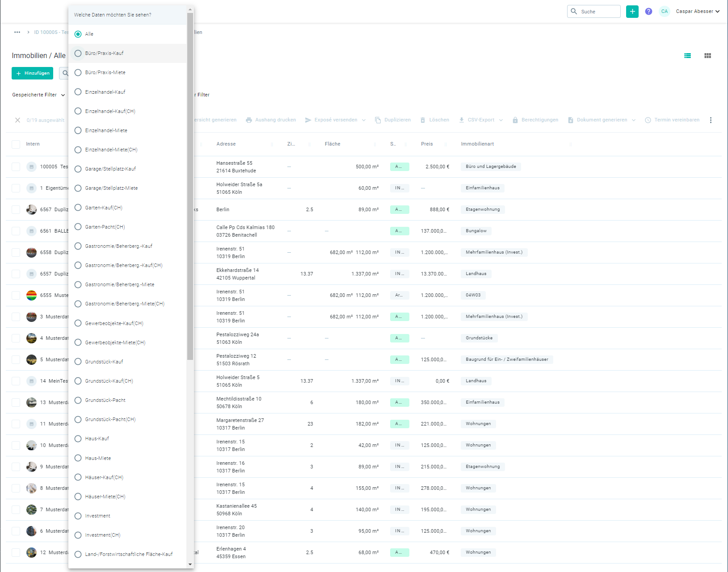Viewport: 728px width, 572px height.
Task: Click scroll down arrow in dropdown list
Action: pyautogui.click(x=190, y=564)
